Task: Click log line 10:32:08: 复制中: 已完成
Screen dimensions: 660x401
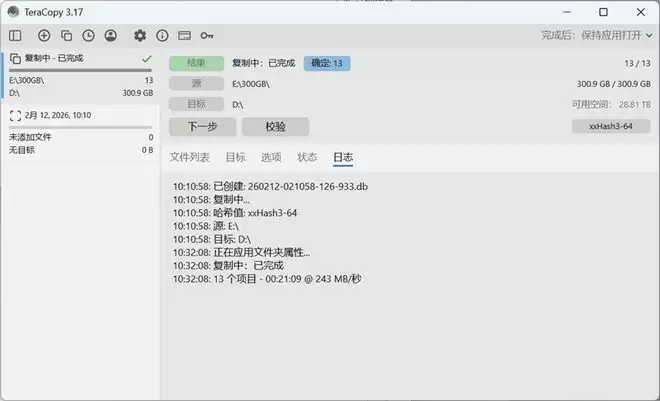Action: click(228, 266)
